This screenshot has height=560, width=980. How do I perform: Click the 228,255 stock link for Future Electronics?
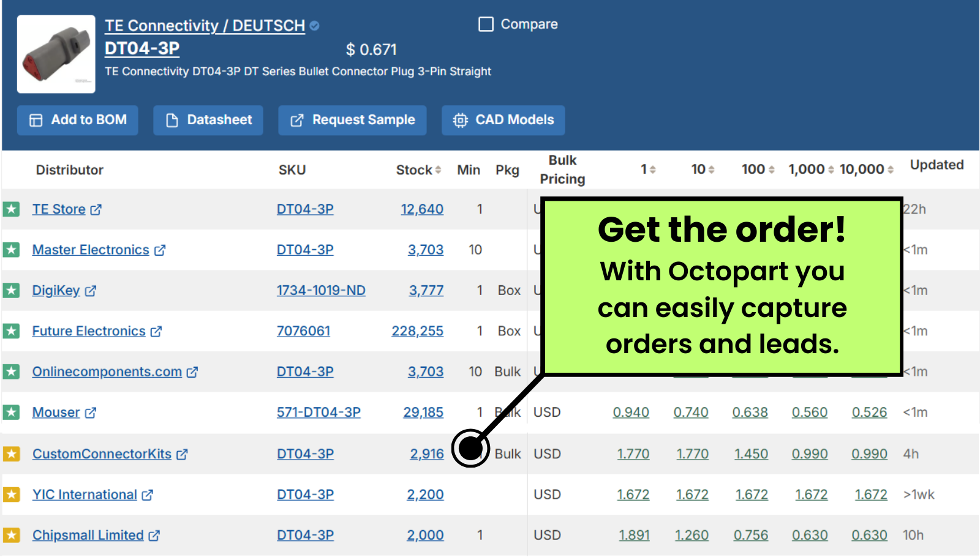pos(418,330)
